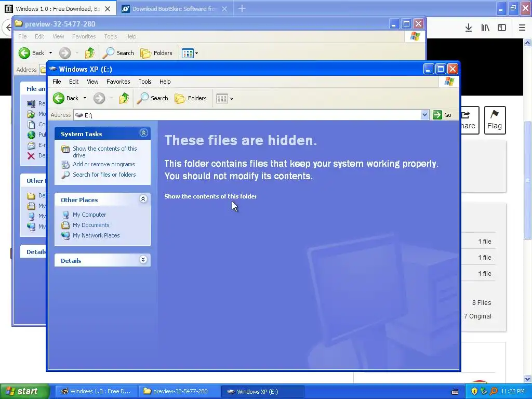
Task: Open the File menu in Windows XP (E:) window
Action: (57, 82)
